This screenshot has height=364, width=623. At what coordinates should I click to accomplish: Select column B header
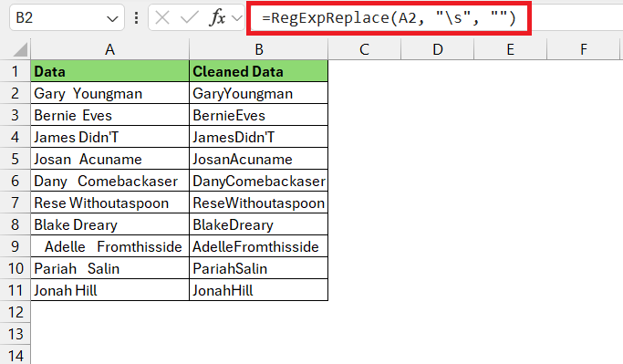(259, 49)
